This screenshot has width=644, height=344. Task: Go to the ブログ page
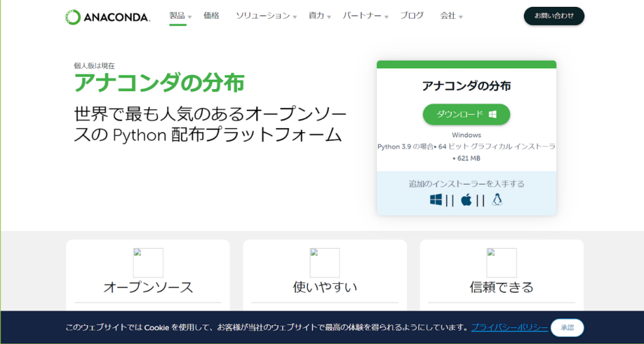[412, 16]
